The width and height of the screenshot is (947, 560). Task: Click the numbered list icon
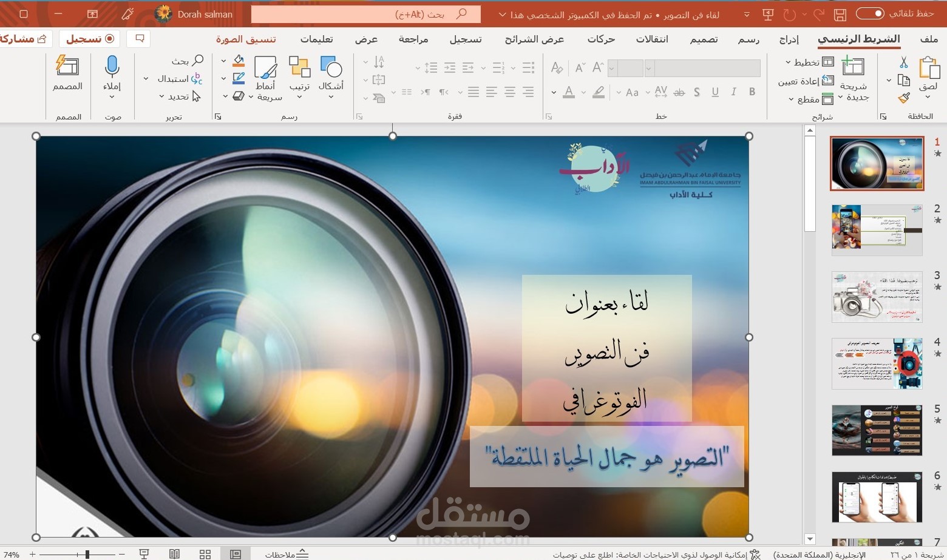[x=498, y=67]
